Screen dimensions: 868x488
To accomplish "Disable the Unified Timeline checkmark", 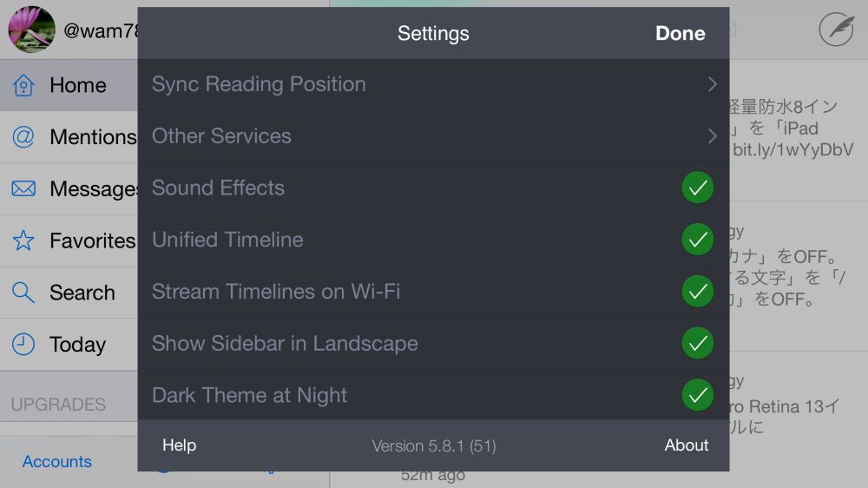I will 697,240.
